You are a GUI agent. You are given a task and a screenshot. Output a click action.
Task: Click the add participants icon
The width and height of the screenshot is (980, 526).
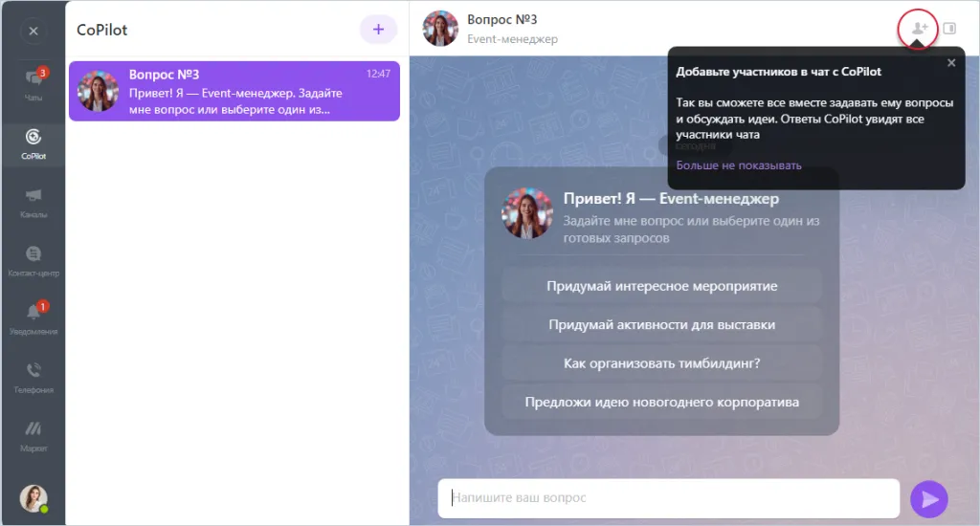918,29
